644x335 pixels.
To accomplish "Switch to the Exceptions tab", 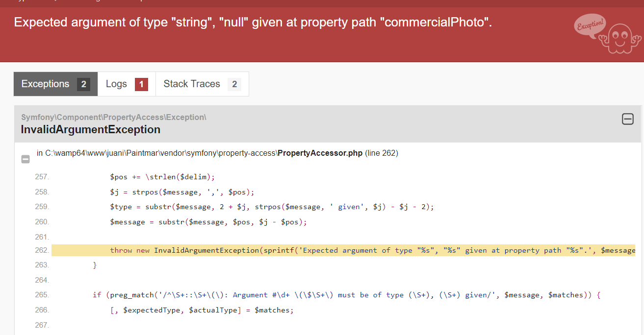I will click(46, 84).
